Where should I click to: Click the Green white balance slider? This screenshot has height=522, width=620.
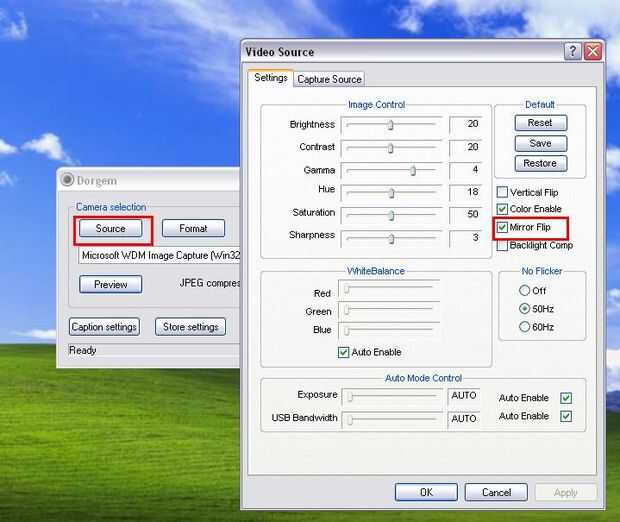[389, 310]
